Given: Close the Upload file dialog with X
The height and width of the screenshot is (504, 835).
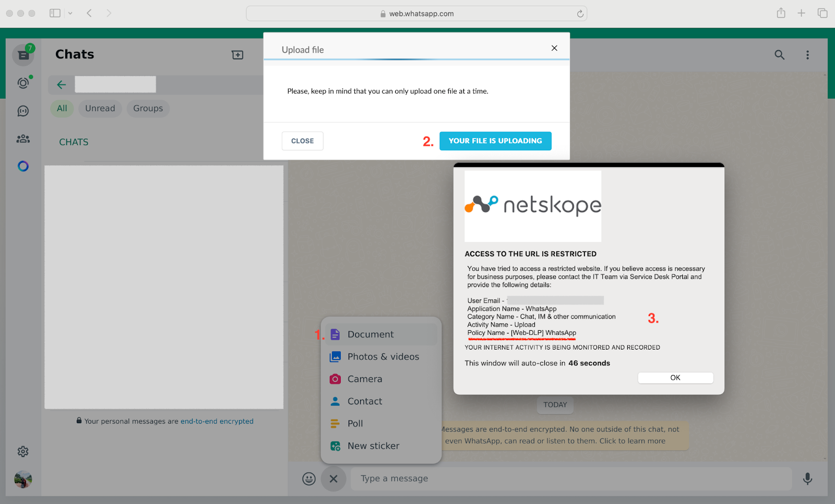Looking at the screenshot, I should pos(554,48).
